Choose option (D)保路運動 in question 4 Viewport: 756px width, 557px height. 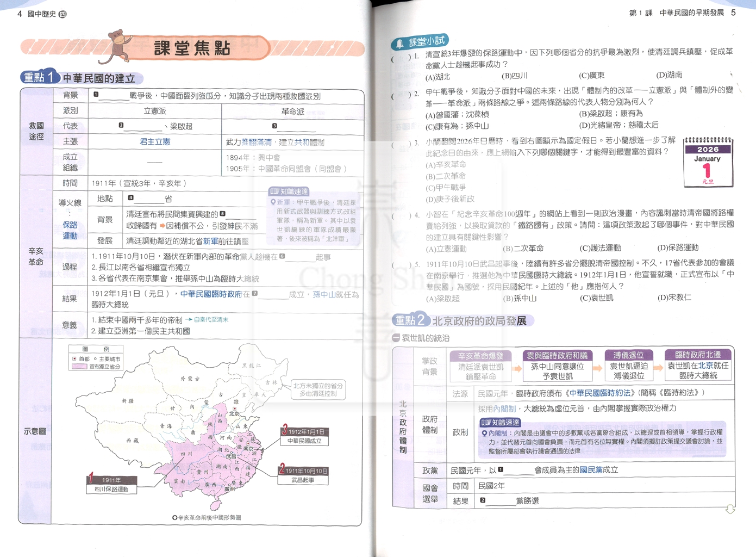pos(678,247)
